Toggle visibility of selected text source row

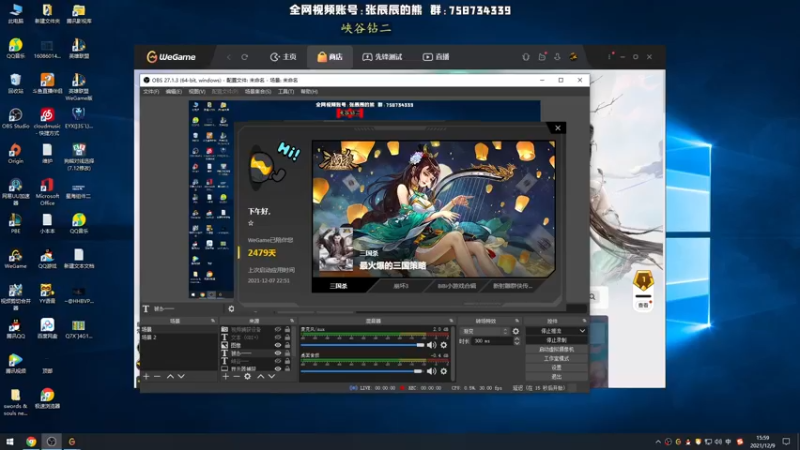coord(278,353)
